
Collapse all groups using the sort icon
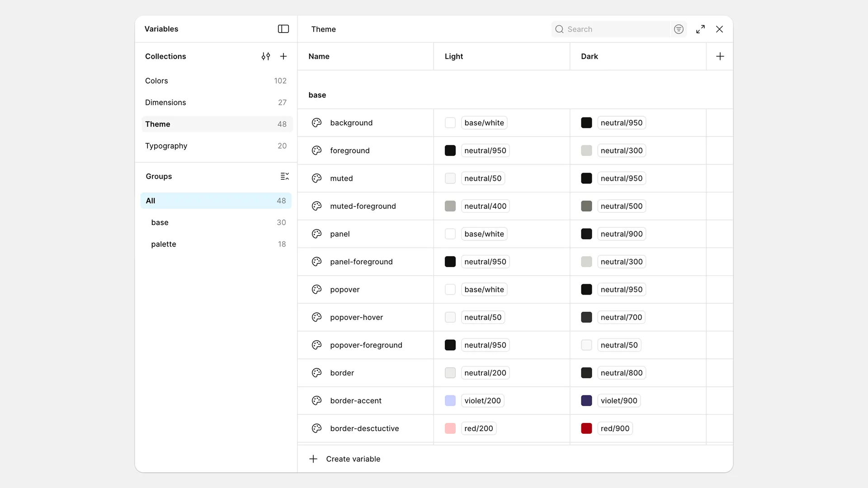tap(284, 176)
